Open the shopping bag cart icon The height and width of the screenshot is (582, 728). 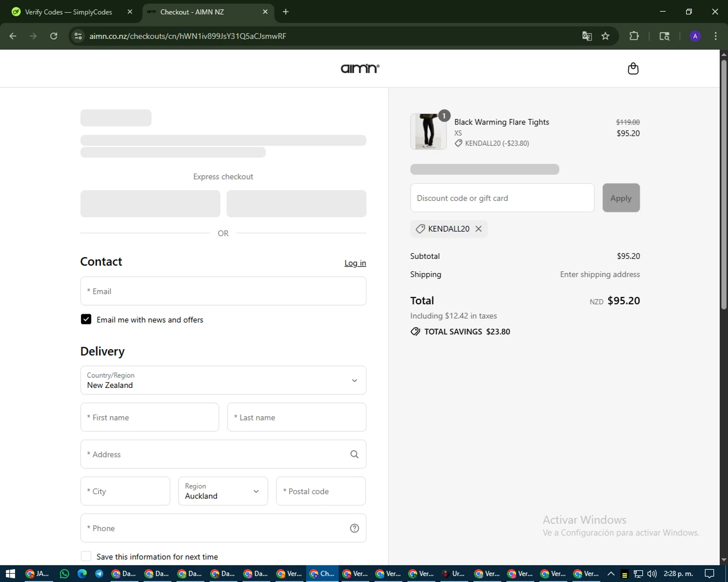tap(633, 68)
